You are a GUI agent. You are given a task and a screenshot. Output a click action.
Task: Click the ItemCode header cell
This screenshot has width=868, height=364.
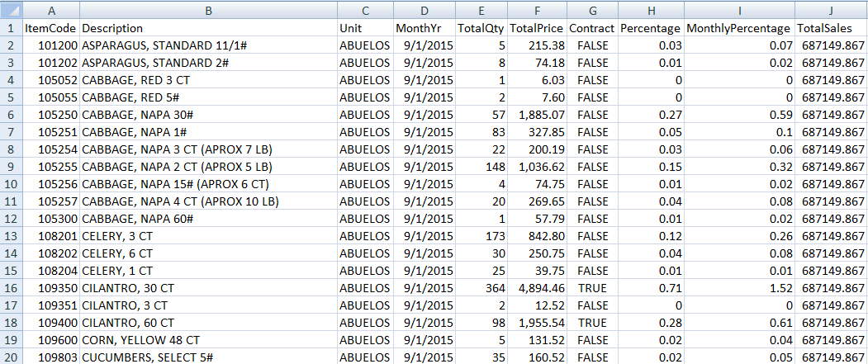pos(51,28)
